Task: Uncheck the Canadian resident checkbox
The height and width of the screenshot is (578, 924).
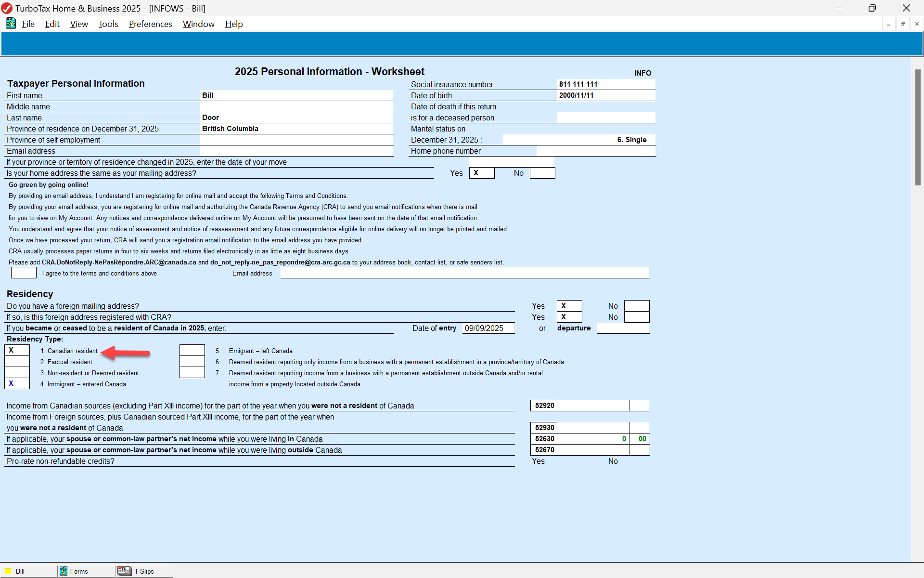Action: (x=17, y=351)
